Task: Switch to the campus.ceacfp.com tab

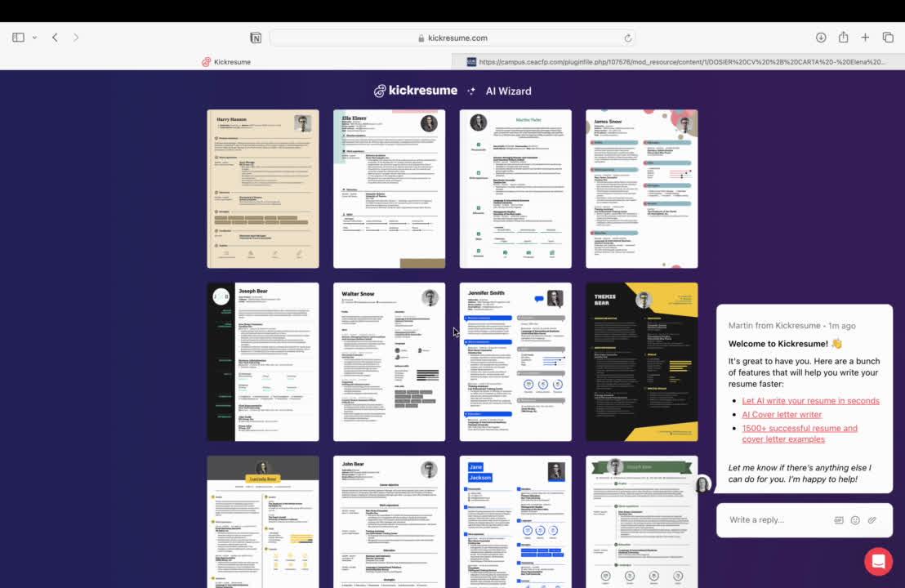Action: [678, 62]
